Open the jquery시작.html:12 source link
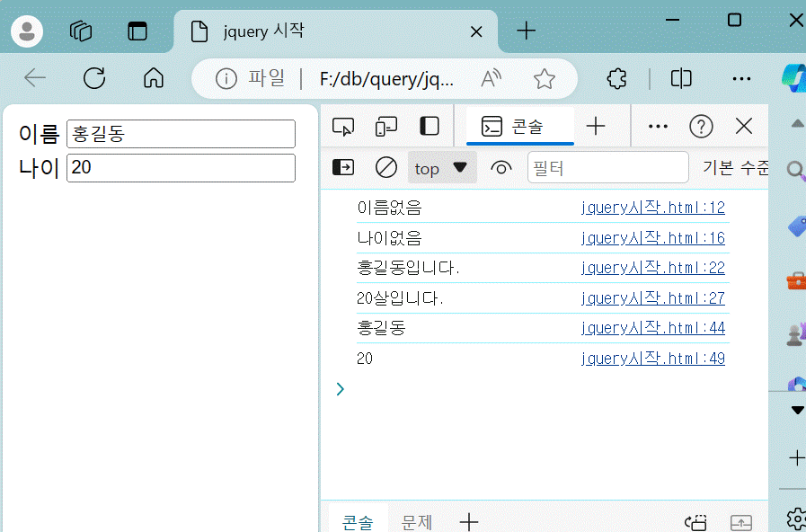 click(x=653, y=207)
